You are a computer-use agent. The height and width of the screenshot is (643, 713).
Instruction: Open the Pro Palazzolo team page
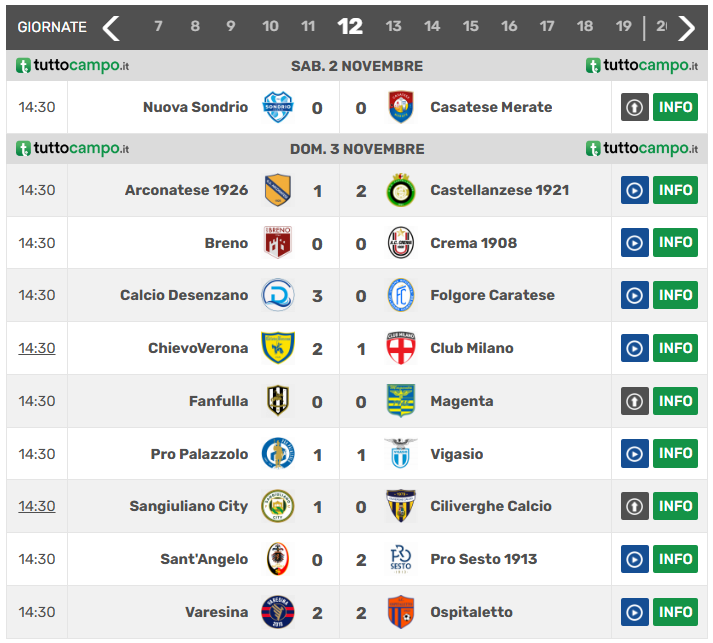tap(199, 454)
